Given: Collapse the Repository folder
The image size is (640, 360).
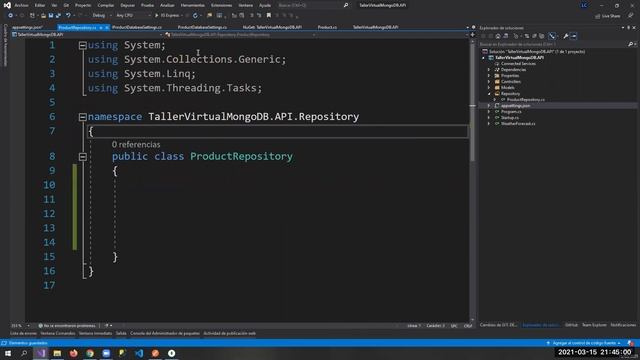Looking at the screenshot, I should [x=489, y=94].
